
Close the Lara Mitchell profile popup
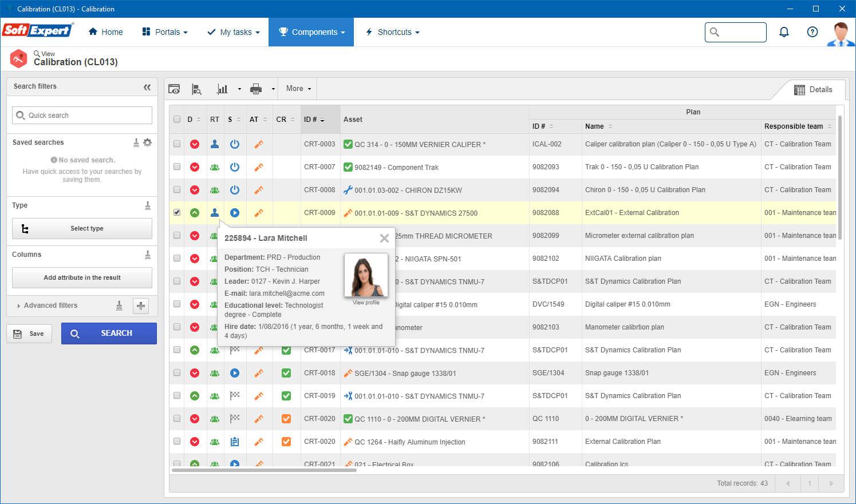[x=384, y=238]
